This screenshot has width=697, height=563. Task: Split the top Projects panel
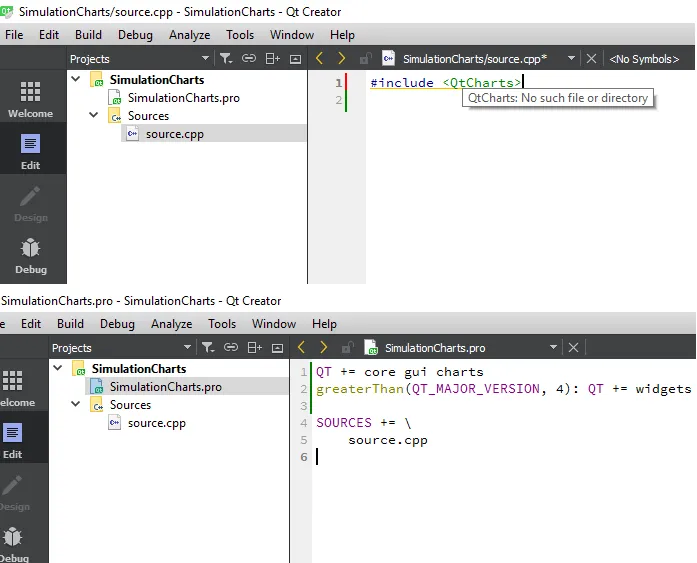[x=272, y=59]
